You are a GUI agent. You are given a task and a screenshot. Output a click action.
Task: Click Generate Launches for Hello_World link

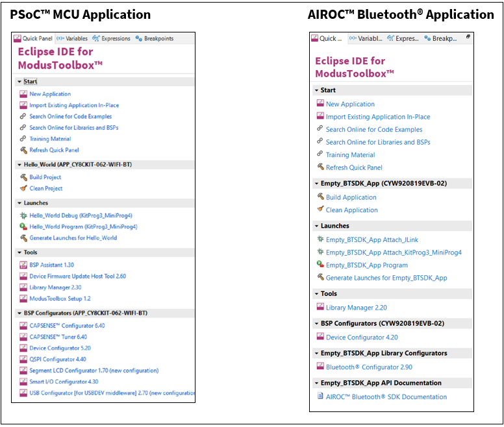pos(73,238)
